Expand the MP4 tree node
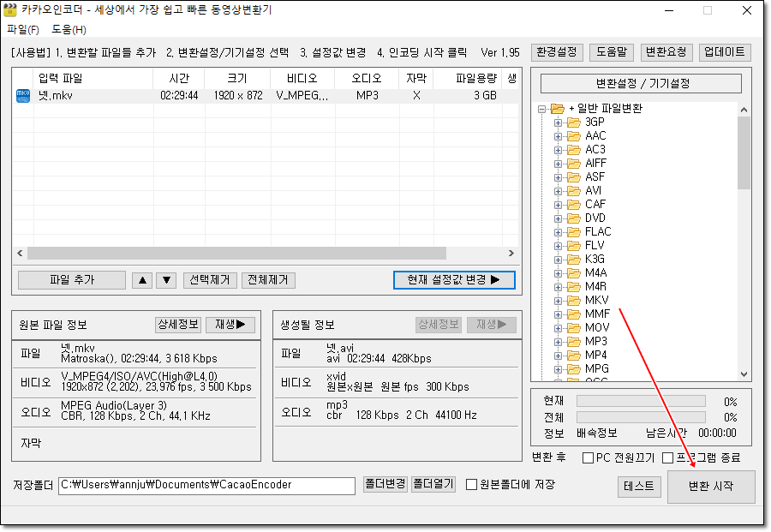The height and width of the screenshot is (532, 771). (x=558, y=356)
